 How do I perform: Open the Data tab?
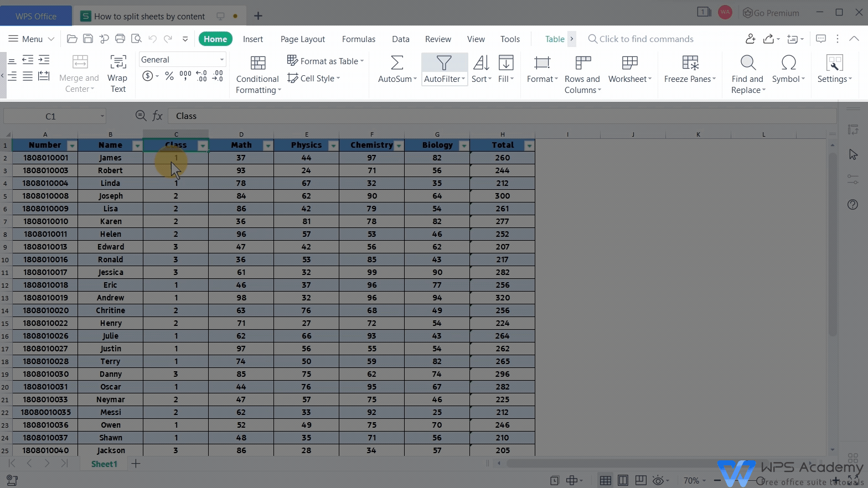tap(401, 39)
